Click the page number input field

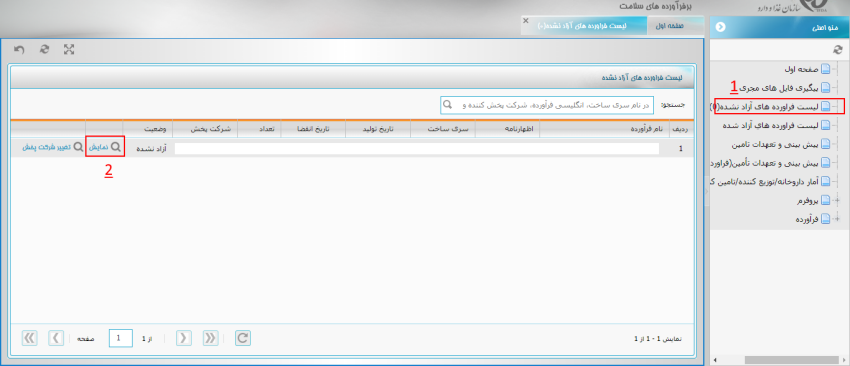click(121, 338)
